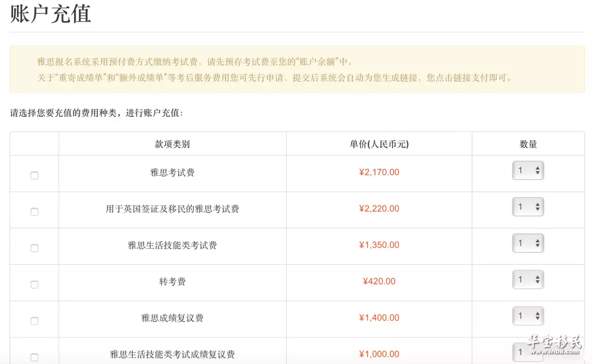Click the 雅思生活技能类考试费 label
The width and height of the screenshot is (592, 364).
pos(172,246)
